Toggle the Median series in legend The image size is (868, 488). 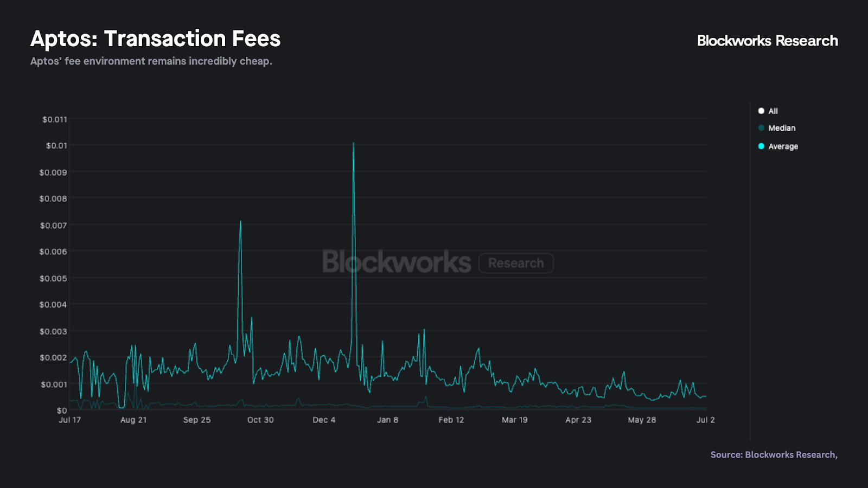(x=777, y=128)
